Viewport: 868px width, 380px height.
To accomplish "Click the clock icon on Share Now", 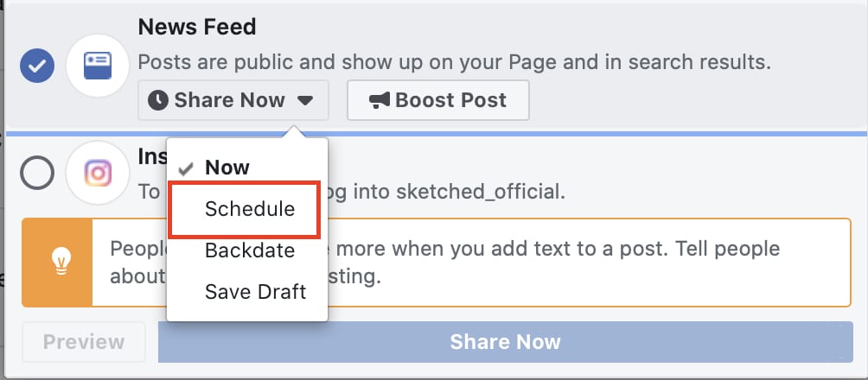I will 158,101.
